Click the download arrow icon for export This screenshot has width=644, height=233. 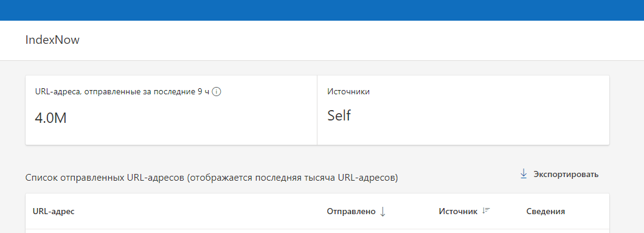pos(524,174)
